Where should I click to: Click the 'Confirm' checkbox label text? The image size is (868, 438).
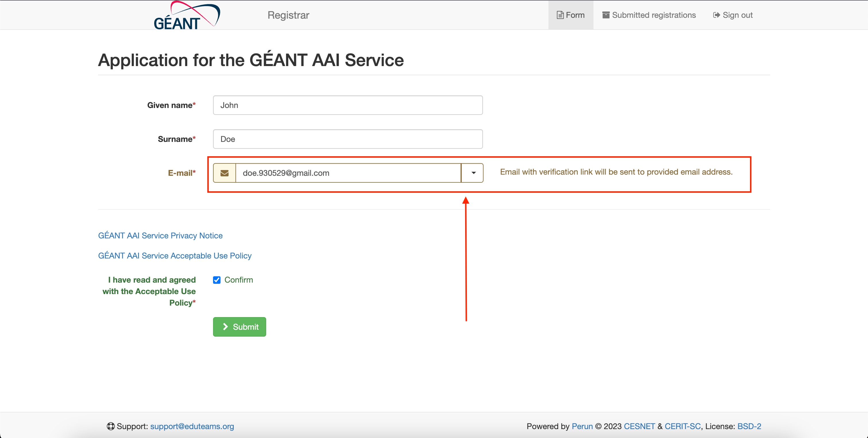(x=239, y=280)
